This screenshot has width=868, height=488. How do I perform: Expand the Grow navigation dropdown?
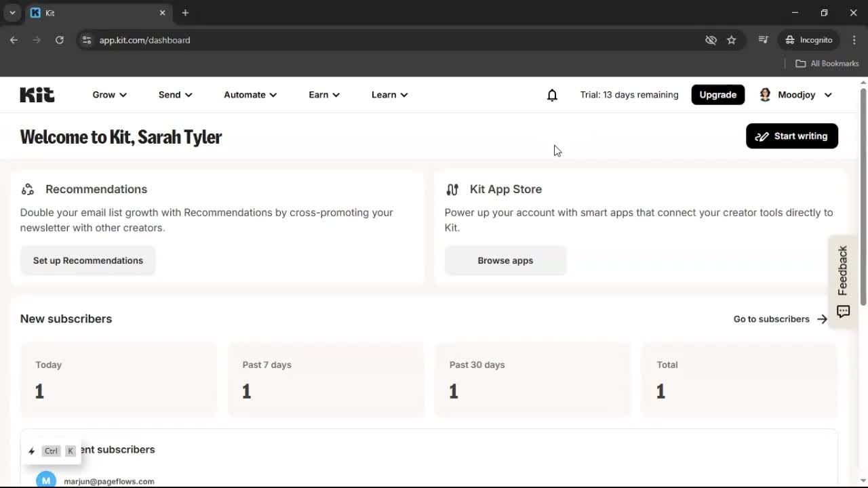109,95
